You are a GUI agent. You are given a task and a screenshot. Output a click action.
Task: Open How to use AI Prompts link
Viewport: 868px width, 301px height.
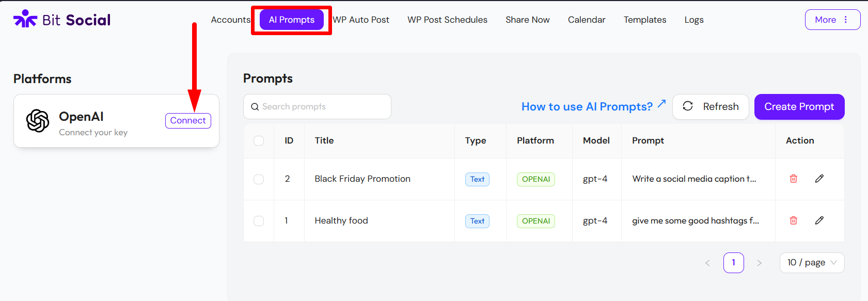coord(593,106)
